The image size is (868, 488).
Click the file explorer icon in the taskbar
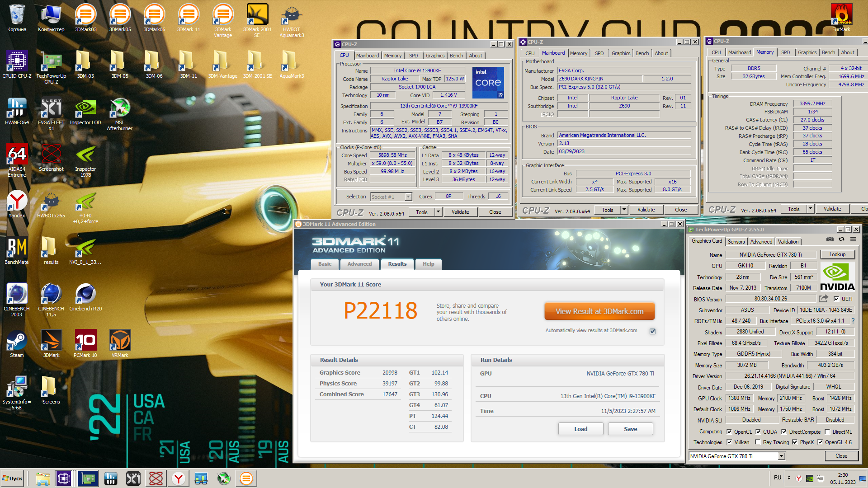(x=43, y=479)
